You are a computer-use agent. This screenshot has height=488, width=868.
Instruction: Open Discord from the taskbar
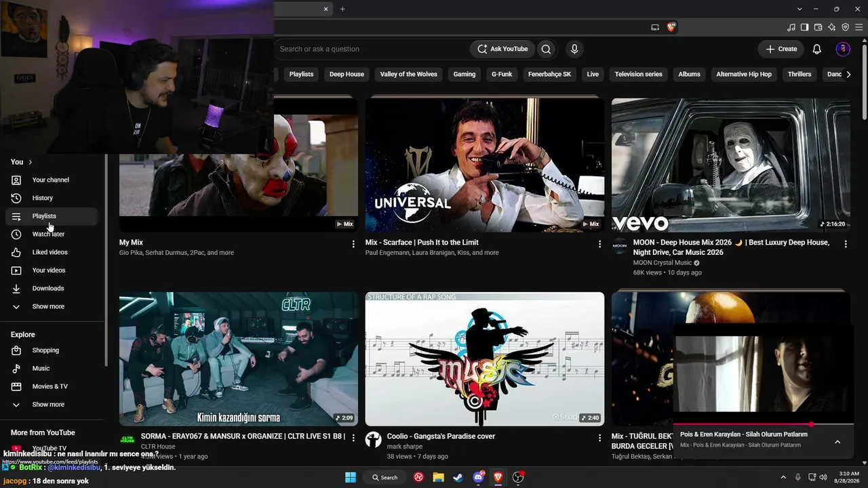(479, 477)
